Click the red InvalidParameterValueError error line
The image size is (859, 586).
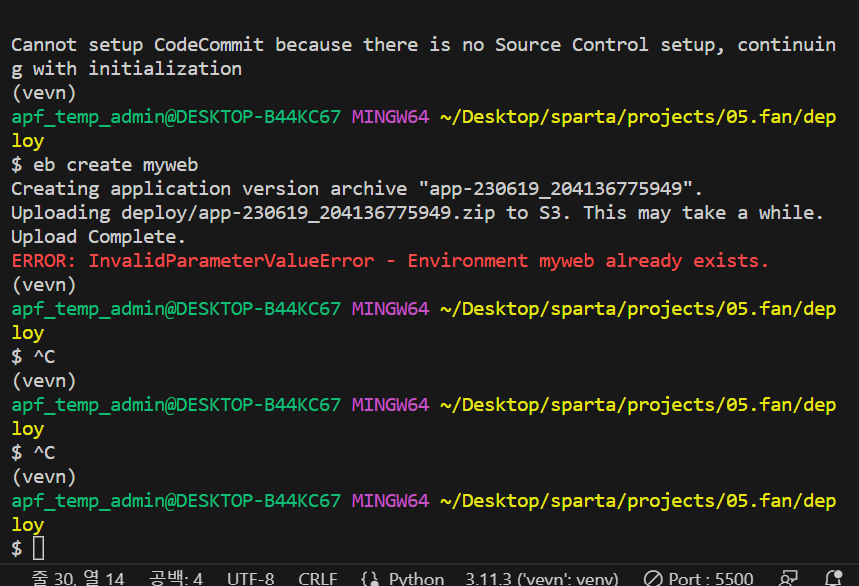[390, 261]
